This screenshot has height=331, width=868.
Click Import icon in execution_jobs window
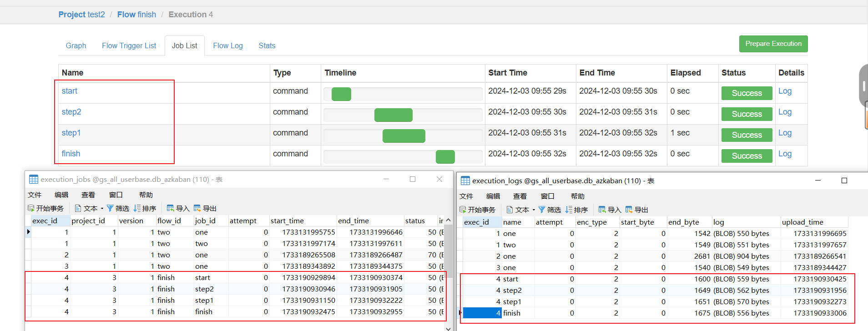[171, 208]
